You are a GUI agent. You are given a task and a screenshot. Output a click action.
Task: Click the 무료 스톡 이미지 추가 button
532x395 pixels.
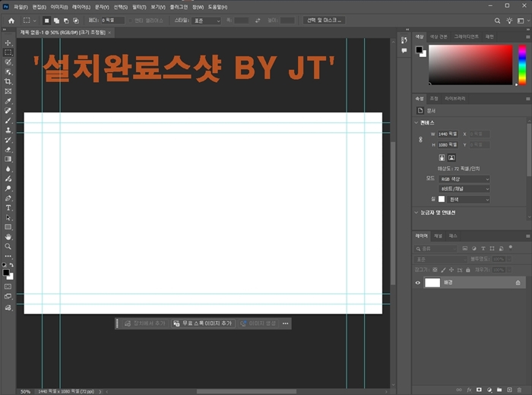202,324
